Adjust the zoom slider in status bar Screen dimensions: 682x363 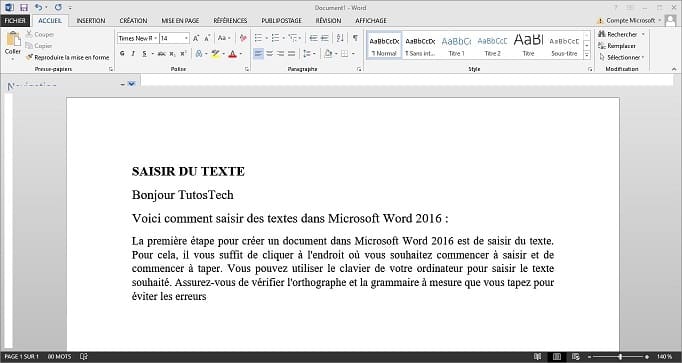pyautogui.click(x=620, y=356)
